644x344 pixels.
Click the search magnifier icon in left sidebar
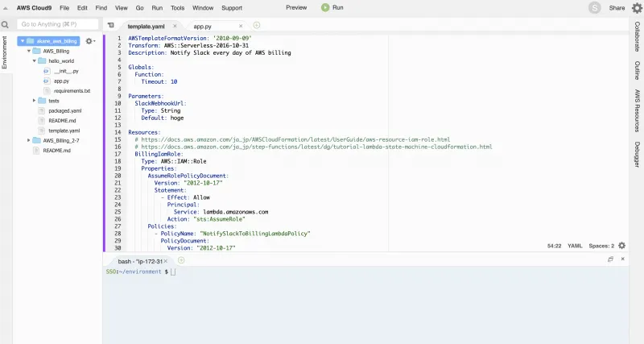coord(5,25)
